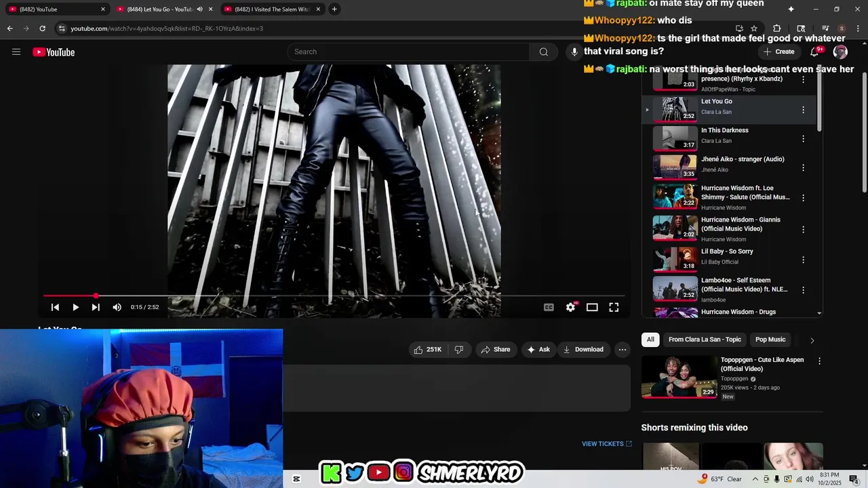
Task: Click the Create button
Action: 778,52
